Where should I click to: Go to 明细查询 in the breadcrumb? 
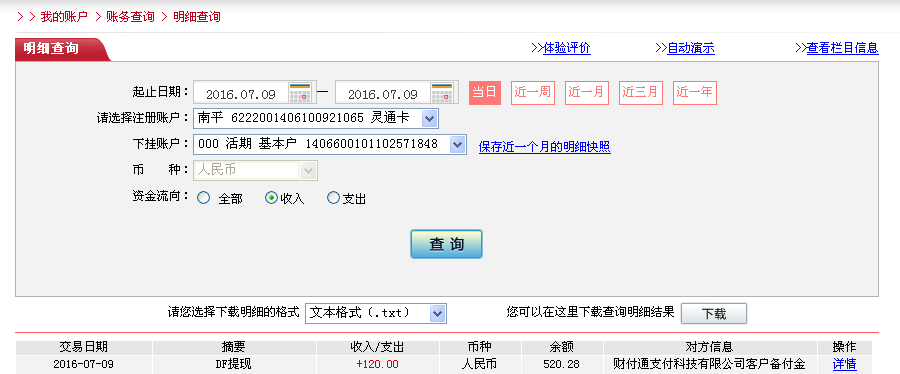coord(197,17)
